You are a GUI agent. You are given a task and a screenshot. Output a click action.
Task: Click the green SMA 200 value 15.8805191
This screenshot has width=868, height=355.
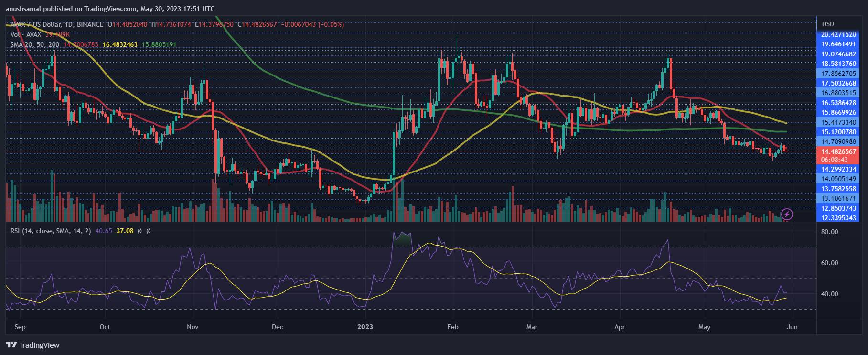159,44
